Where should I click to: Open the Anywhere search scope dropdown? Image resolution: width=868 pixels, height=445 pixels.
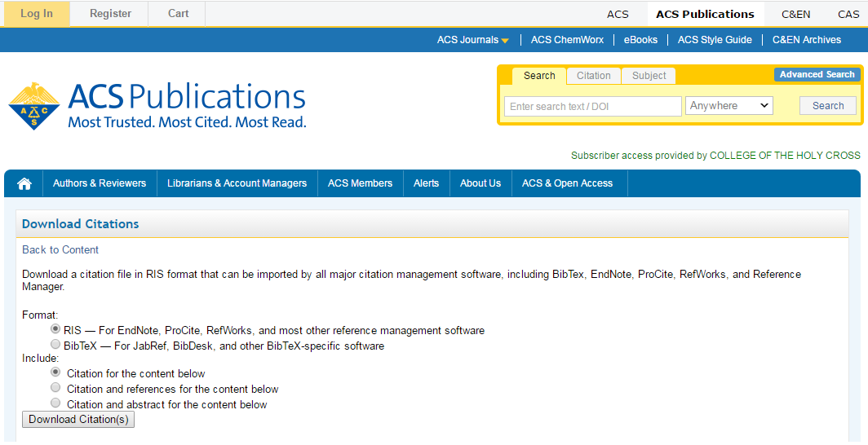pos(729,106)
